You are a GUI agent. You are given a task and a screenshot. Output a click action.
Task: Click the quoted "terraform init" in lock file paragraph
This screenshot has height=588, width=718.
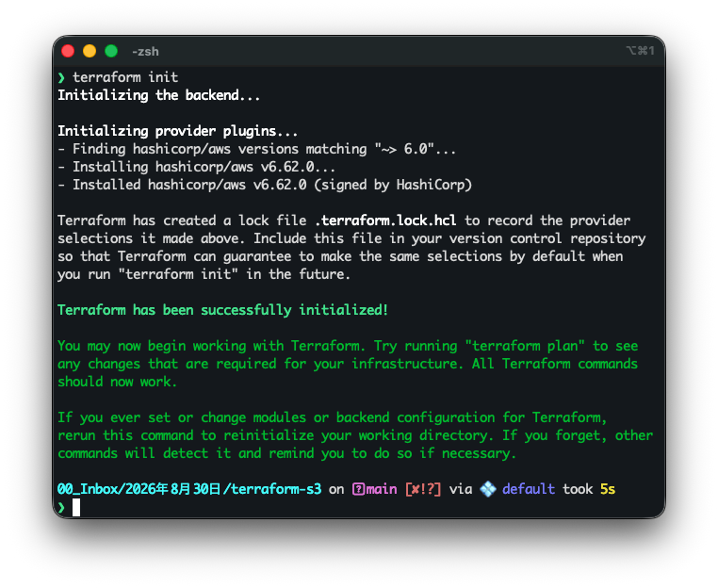pos(178,274)
